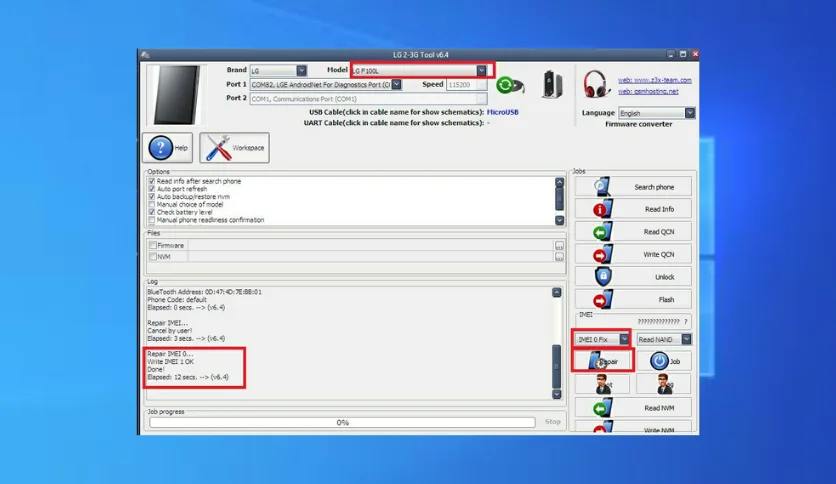Viewport: 836px width, 484px height.
Task: Open the Brand dropdown
Action: pos(301,70)
